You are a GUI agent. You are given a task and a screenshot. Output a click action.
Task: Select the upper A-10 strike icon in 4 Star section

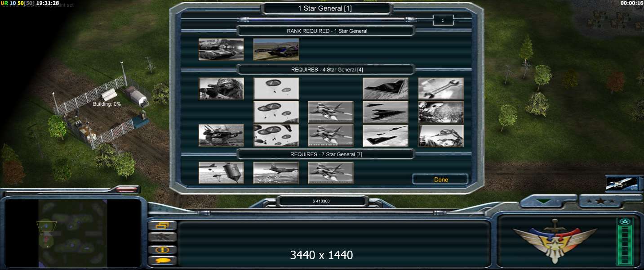click(331, 112)
